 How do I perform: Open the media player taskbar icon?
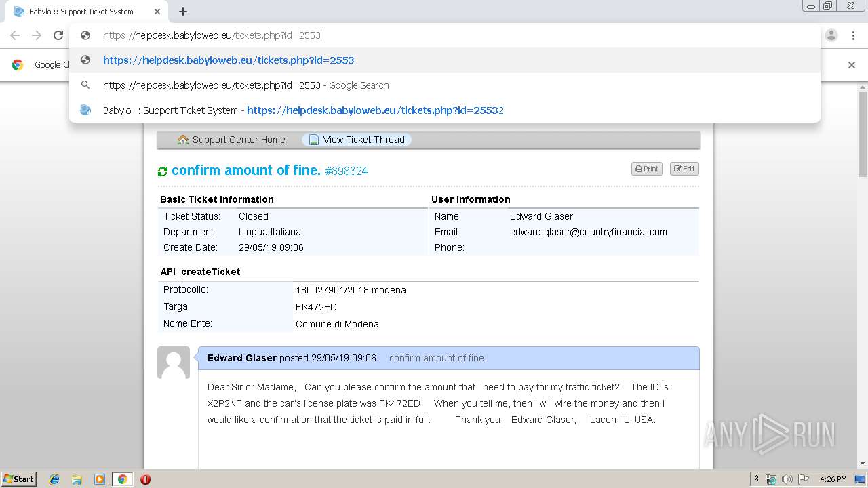tap(99, 479)
